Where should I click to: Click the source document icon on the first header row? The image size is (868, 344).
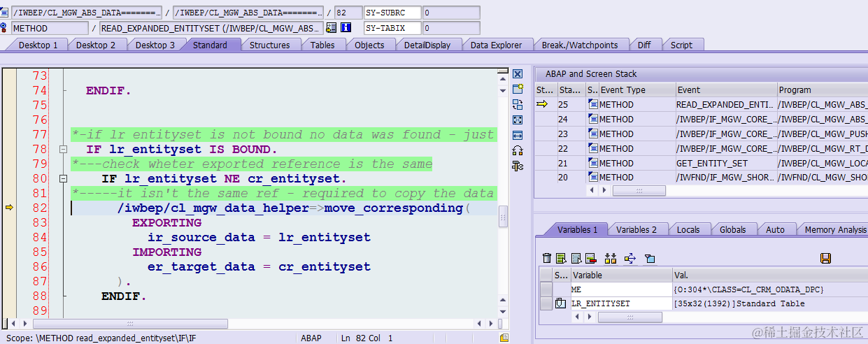5,12
